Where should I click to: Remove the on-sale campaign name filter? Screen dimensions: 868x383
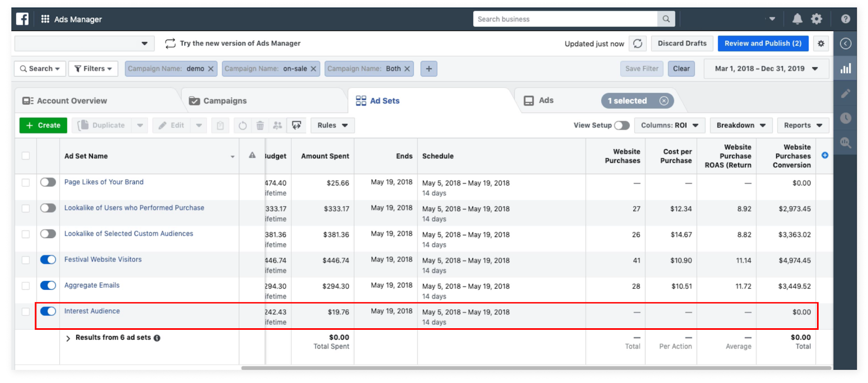coord(313,69)
